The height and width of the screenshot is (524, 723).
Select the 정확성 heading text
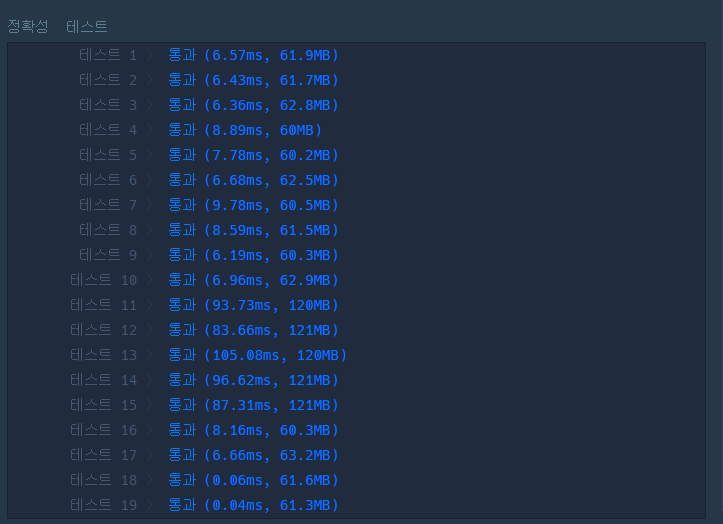[28, 26]
